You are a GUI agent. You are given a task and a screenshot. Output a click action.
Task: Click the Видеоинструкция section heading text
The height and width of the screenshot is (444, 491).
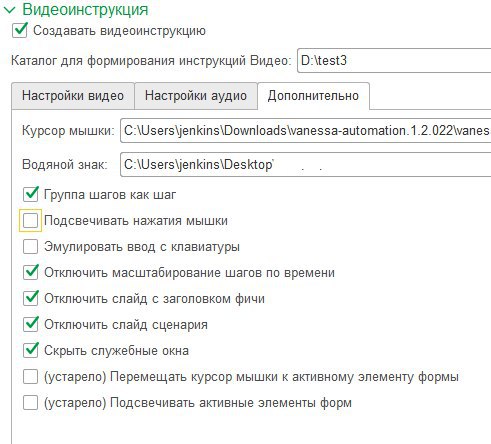tap(85, 9)
